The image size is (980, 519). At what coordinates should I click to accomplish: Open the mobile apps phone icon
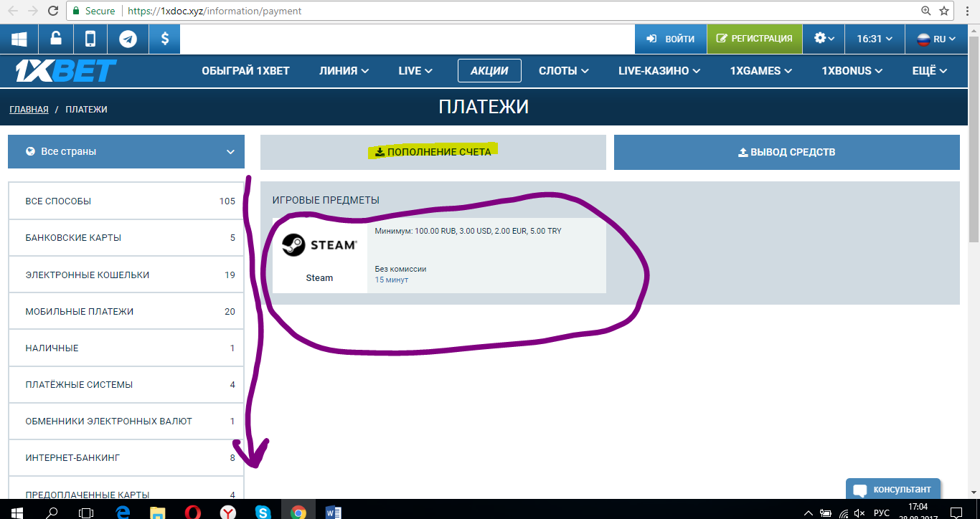(90, 39)
